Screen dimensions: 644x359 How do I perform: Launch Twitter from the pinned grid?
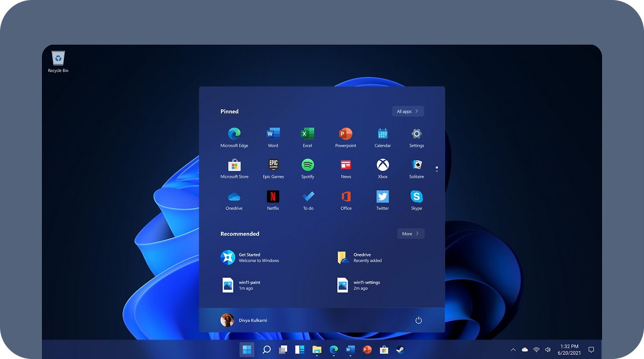(382, 200)
